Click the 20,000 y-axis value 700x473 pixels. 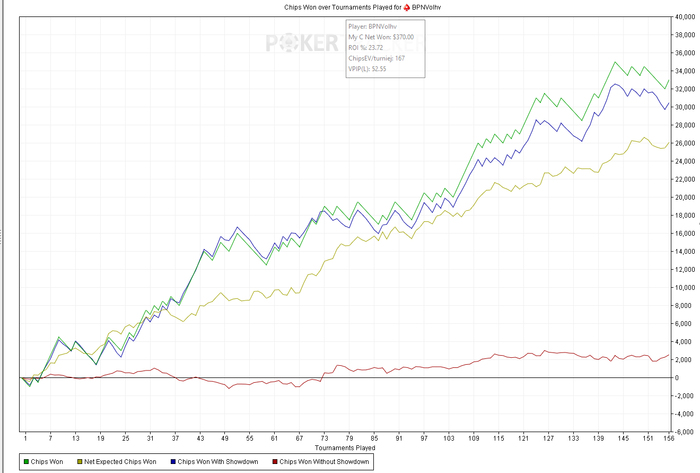point(685,197)
